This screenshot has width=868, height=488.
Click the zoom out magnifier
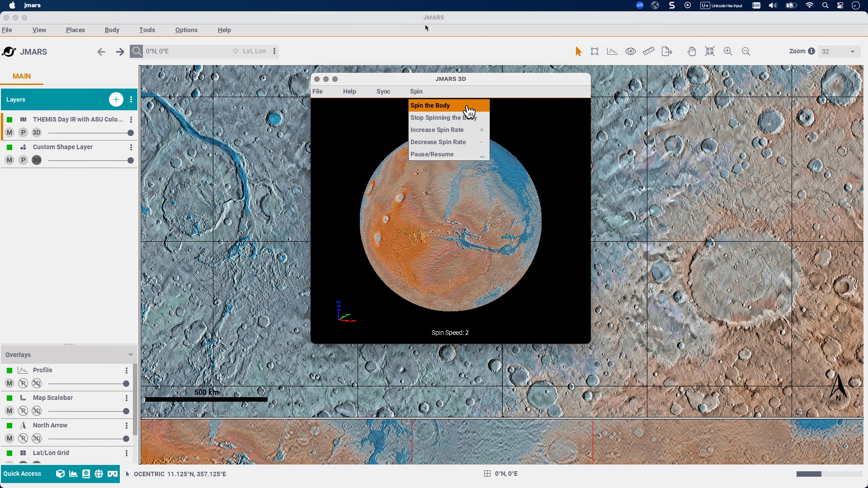tap(746, 52)
